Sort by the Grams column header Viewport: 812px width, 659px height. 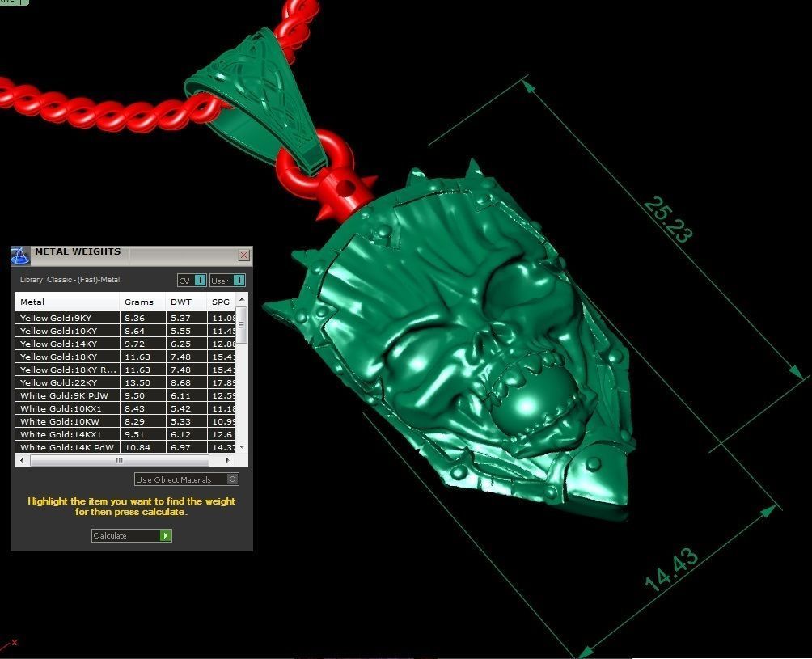(142, 302)
